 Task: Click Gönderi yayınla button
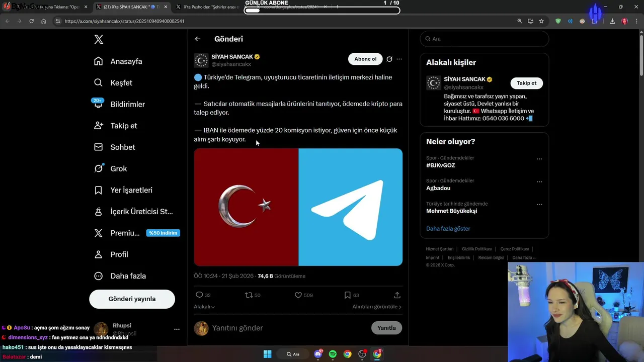[132, 299]
